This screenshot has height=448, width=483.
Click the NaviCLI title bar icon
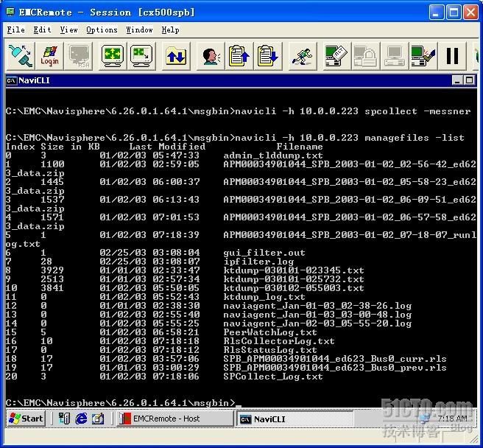[x=11, y=80]
